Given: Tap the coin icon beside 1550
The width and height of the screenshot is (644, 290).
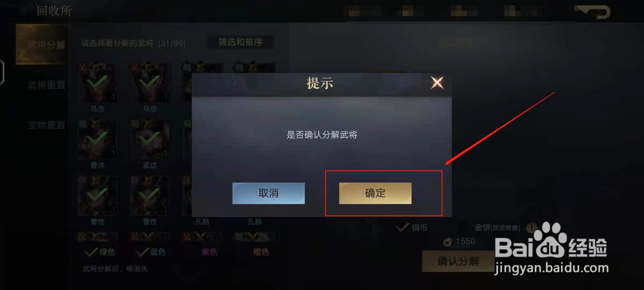Looking at the screenshot, I should click(x=448, y=242).
